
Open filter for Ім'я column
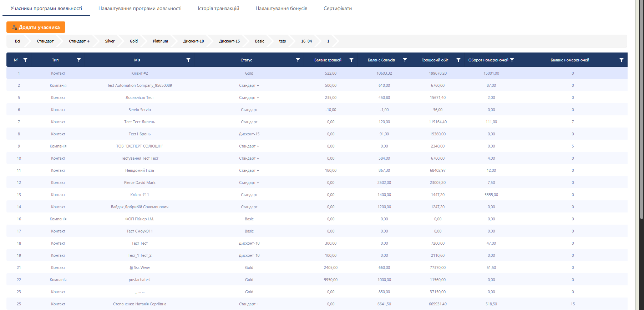pos(188,60)
